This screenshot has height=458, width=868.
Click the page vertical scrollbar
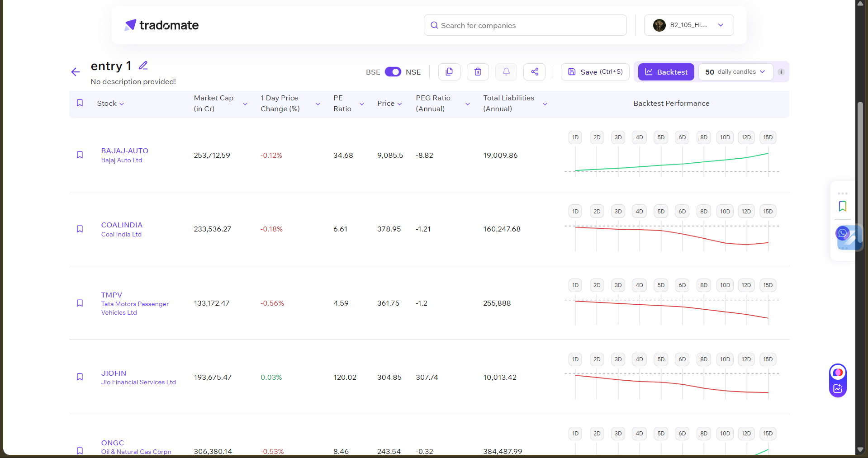860,181
